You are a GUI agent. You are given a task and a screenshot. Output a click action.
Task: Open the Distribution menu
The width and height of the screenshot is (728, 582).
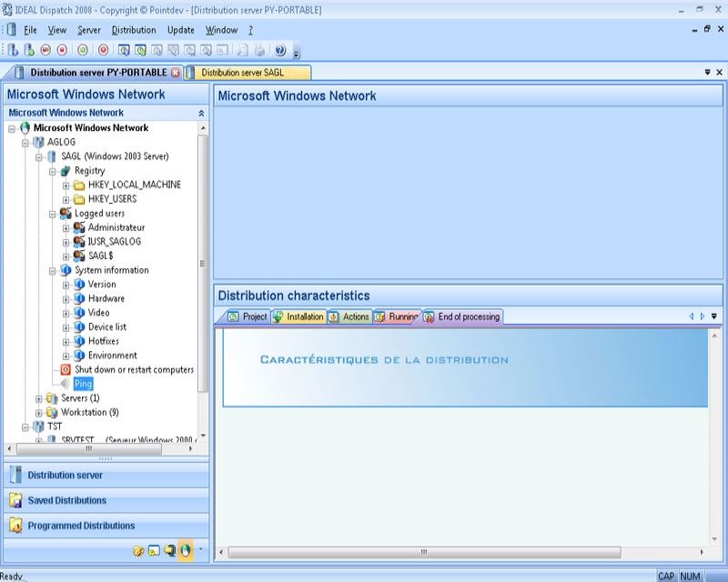134,30
